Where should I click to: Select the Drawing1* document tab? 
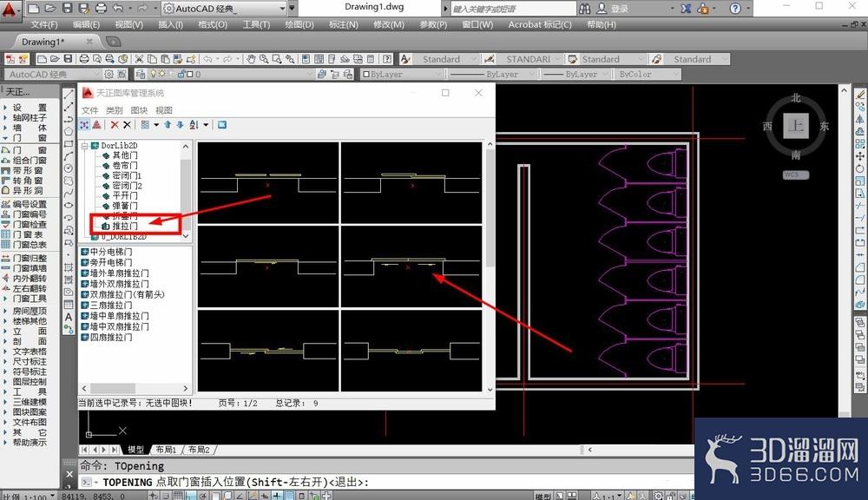(x=43, y=42)
